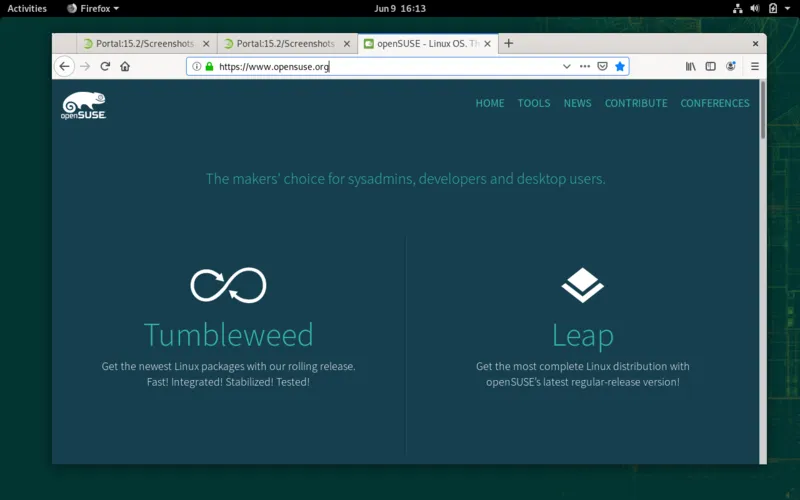This screenshot has height=500, width=800.
Task: Open Firefox Library icon
Action: pyautogui.click(x=690, y=66)
